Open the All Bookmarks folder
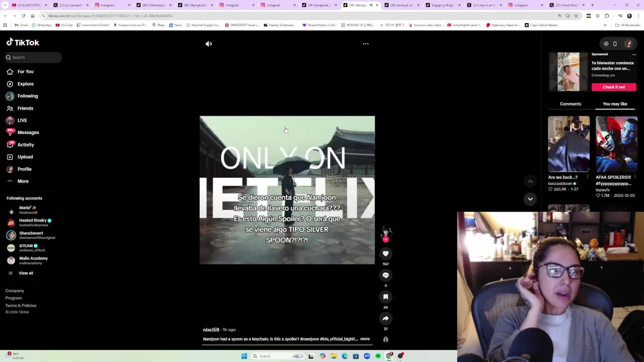 click(x=627, y=25)
